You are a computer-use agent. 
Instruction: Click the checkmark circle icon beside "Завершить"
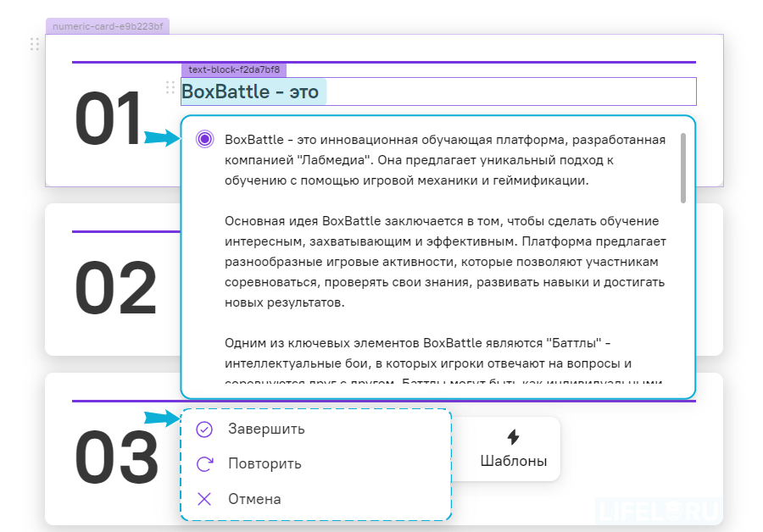point(203,429)
